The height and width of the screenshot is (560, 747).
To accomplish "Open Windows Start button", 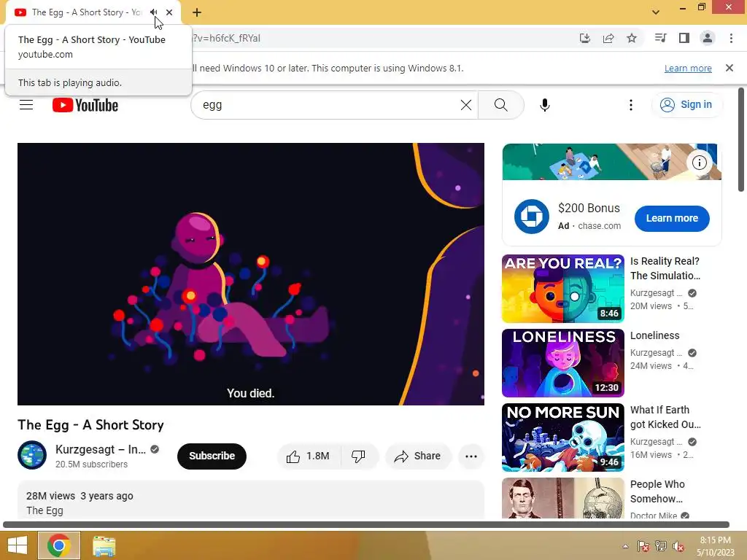I will pyautogui.click(x=18, y=545).
